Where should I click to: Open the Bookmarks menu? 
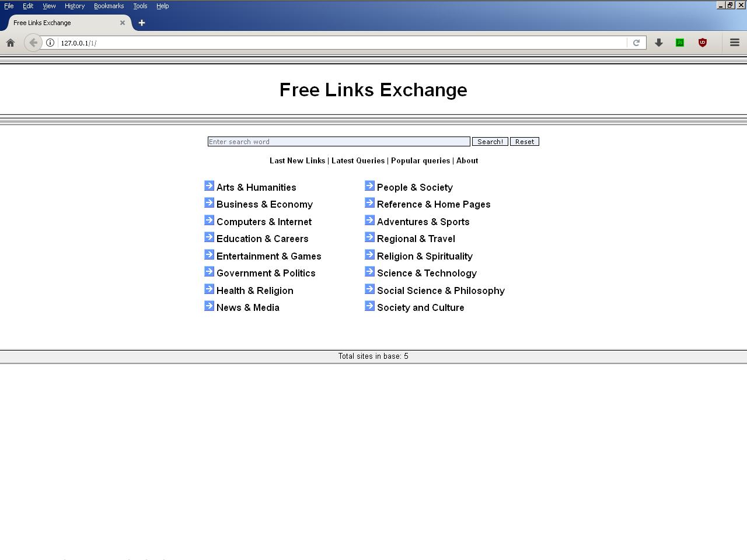pyautogui.click(x=109, y=6)
